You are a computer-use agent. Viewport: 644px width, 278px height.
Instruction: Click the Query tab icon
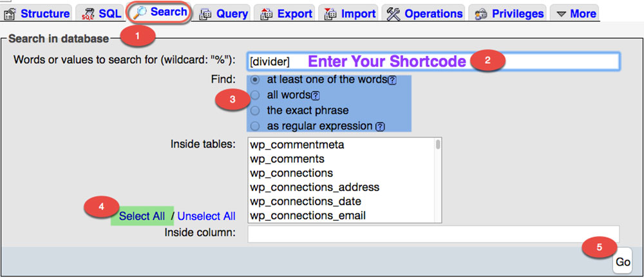(205, 14)
